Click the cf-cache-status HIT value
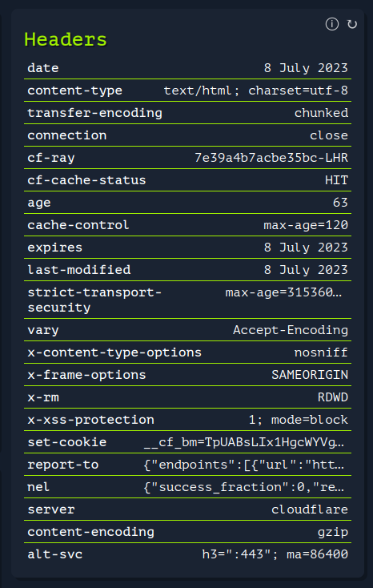The width and height of the screenshot is (373, 588). click(337, 180)
